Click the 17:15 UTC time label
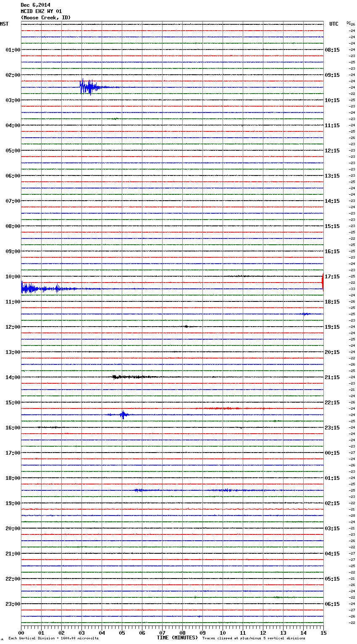The image size is (357, 644). coord(332,277)
